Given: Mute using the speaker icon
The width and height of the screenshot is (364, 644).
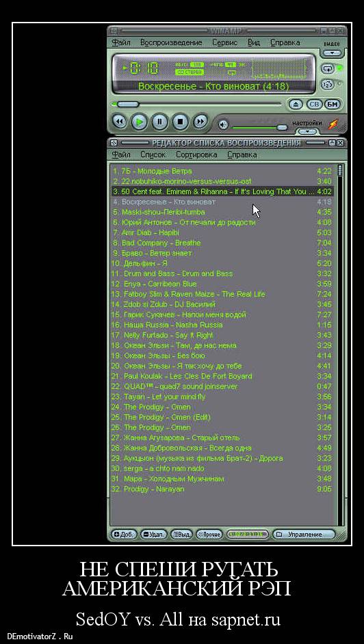Looking at the screenshot, I should (x=223, y=124).
